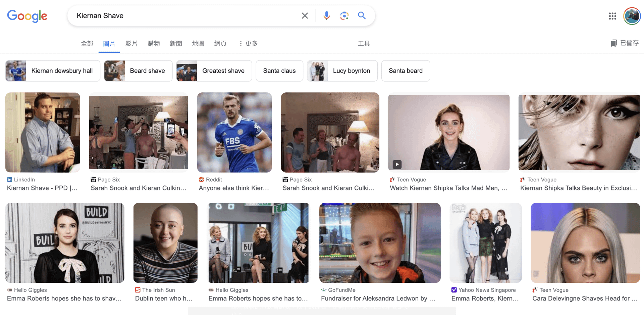Open LinkedIn Kiernan Shave - PPD link
The width and height of the screenshot is (644, 316).
42,188
